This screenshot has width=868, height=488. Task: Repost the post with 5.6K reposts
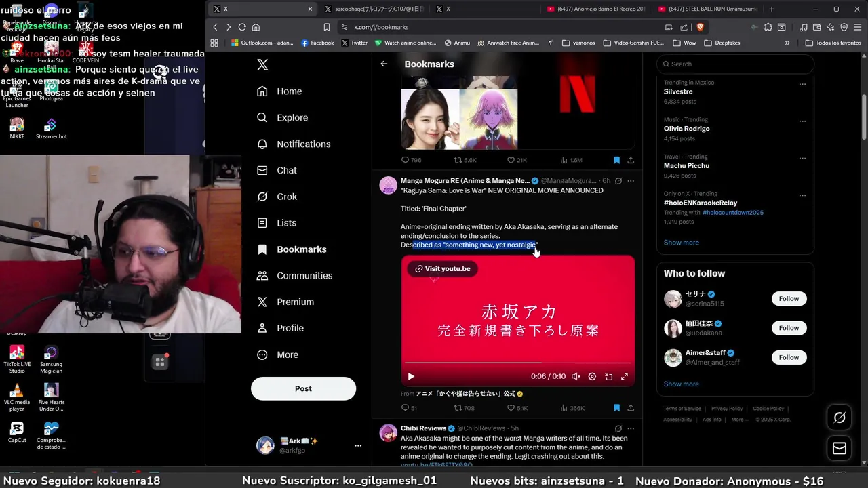tap(465, 160)
